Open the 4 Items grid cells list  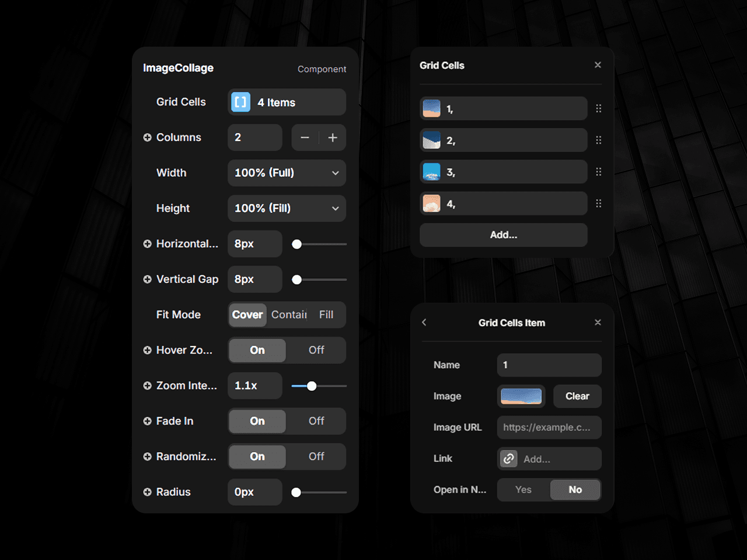[x=287, y=102]
